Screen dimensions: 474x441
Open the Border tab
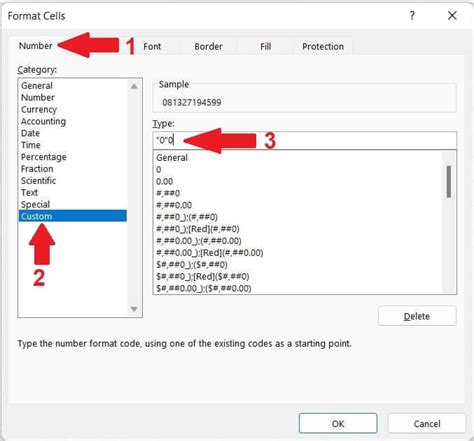point(208,46)
